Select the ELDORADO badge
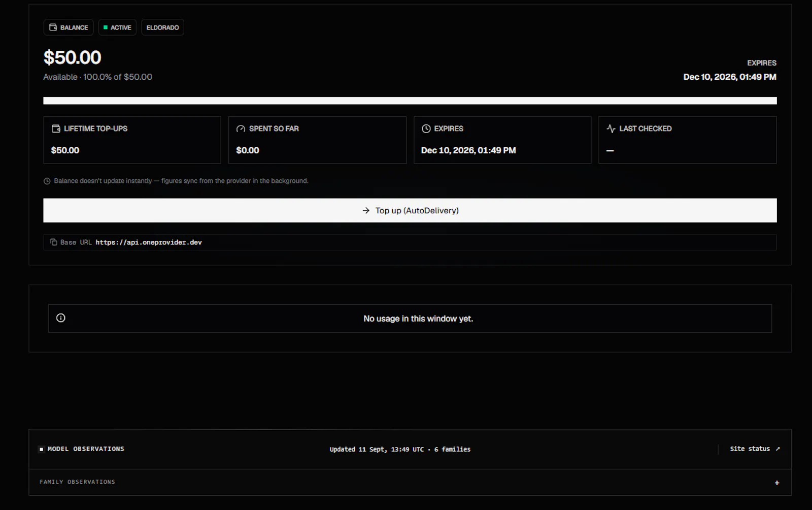Viewport: 812px width, 510px height. coord(162,27)
